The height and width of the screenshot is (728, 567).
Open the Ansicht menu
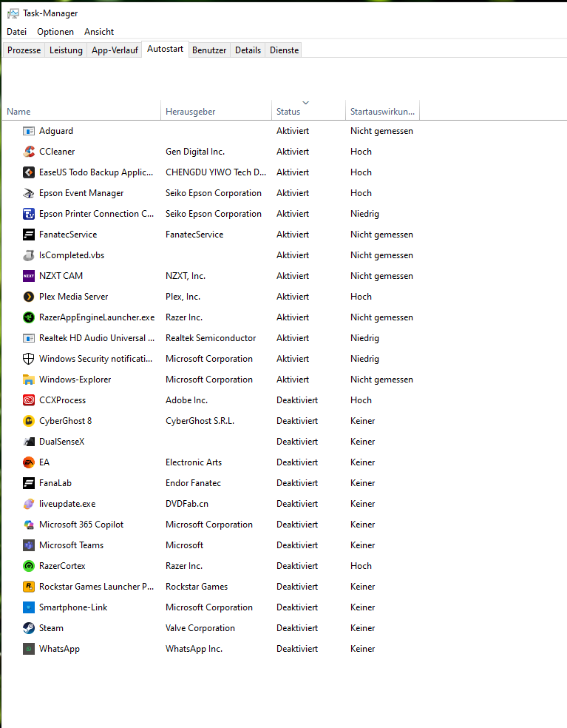[99, 32]
